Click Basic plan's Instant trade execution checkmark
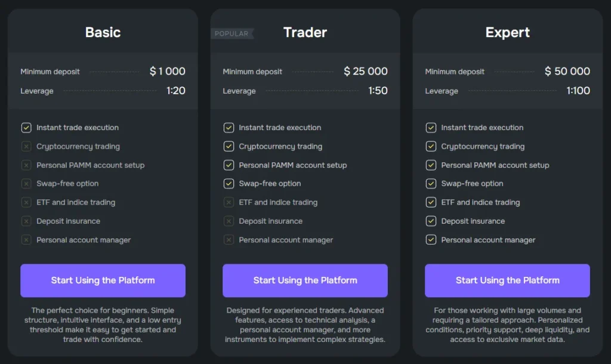This screenshot has height=364, width=611. (x=26, y=128)
